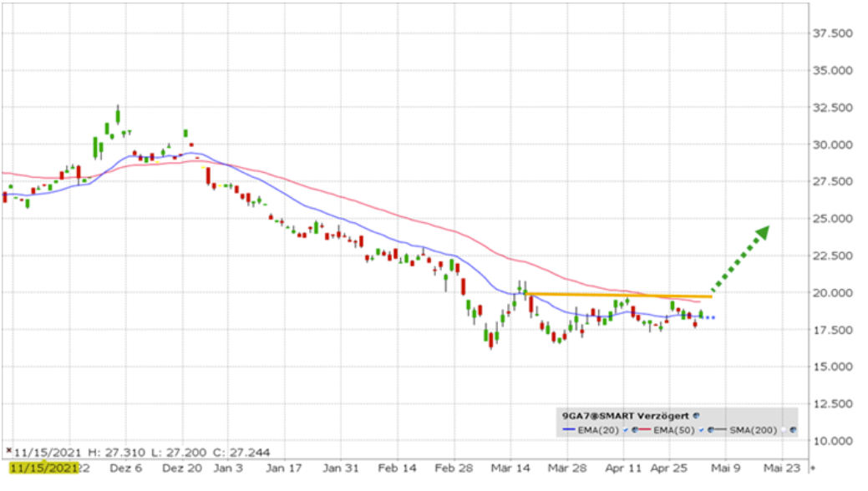868x491 pixels.
Task: Click the C: 27.244 close value readout
Action: coord(241,453)
